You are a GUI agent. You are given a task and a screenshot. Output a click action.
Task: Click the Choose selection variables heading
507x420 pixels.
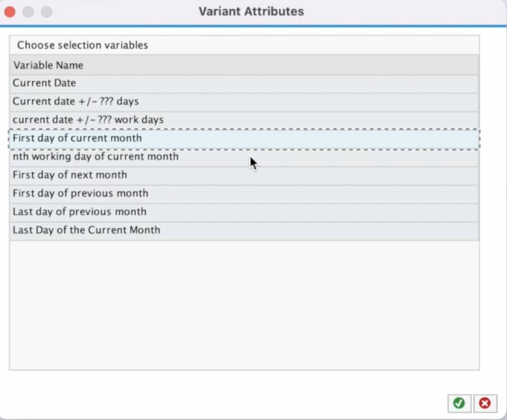[x=82, y=45]
